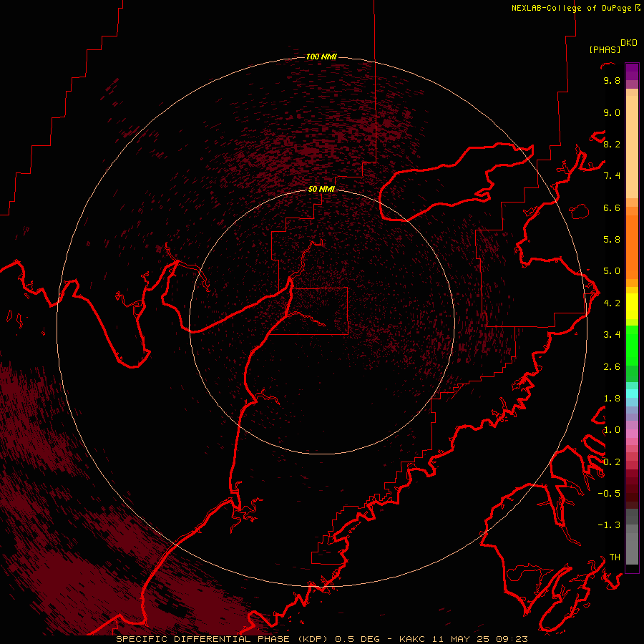Click the (KDP) product abbreviation
This screenshot has height=644, width=644.
pos(313,639)
